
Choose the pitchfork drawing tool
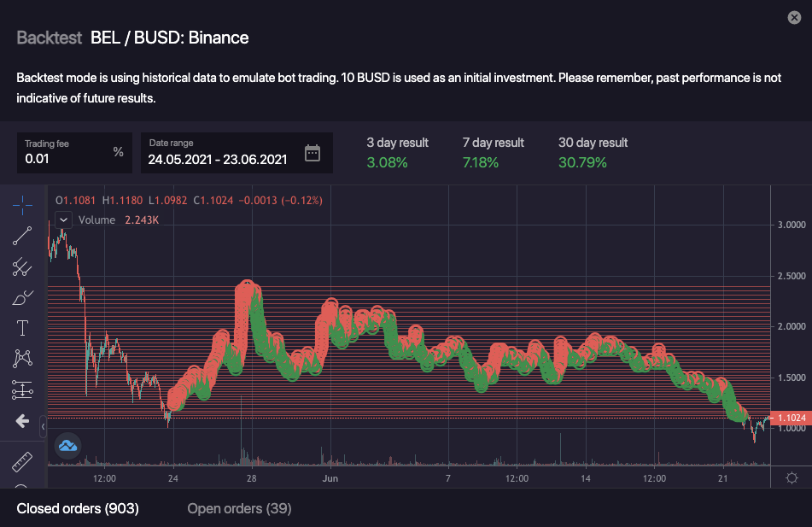(22, 267)
